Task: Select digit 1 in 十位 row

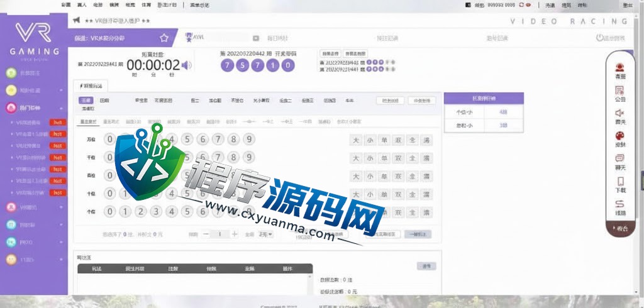Action: [x=125, y=194]
